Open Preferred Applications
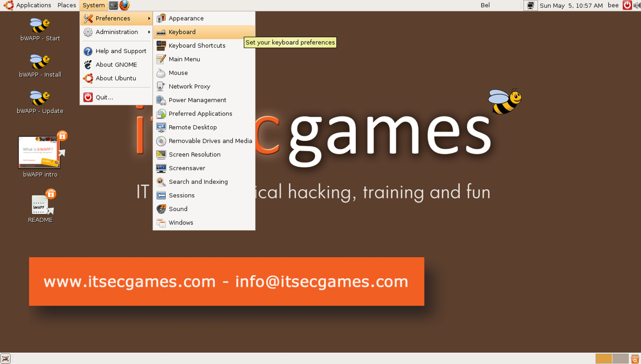This screenshot has width=641, height=364. 204,114
